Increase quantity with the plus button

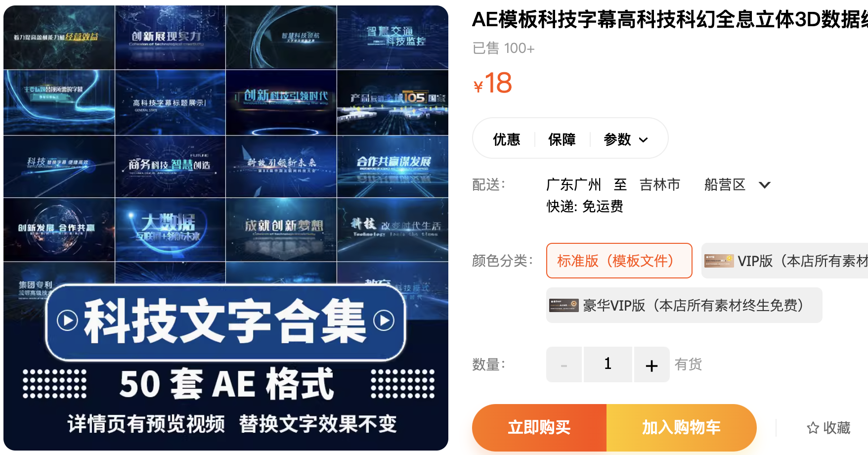(651, 364)
